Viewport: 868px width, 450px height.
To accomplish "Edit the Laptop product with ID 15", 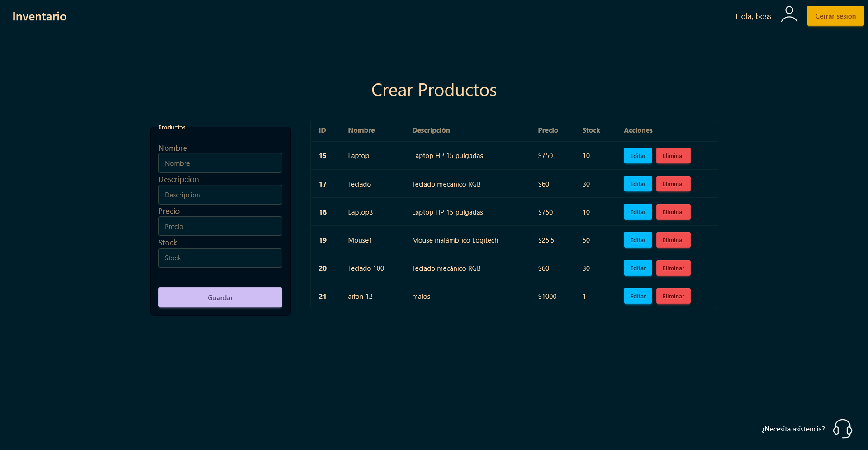I will point(637,156).
